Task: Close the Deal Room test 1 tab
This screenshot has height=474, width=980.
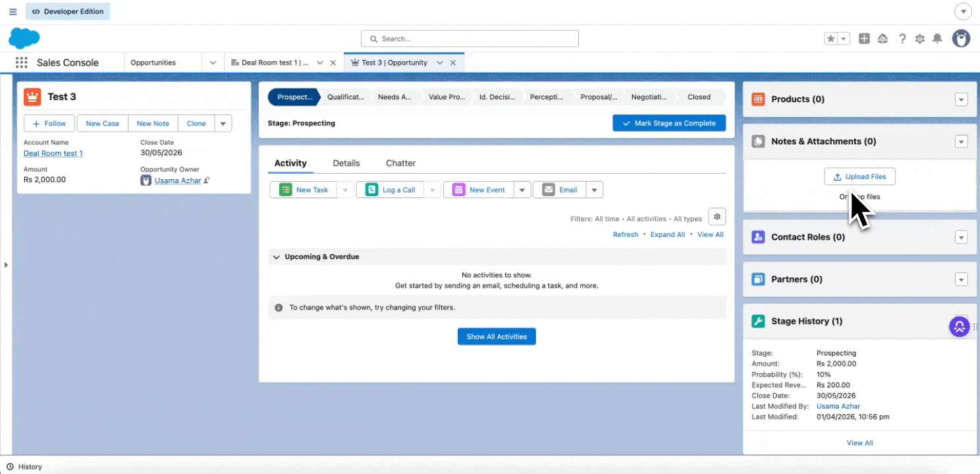Action: click(333, 63)
